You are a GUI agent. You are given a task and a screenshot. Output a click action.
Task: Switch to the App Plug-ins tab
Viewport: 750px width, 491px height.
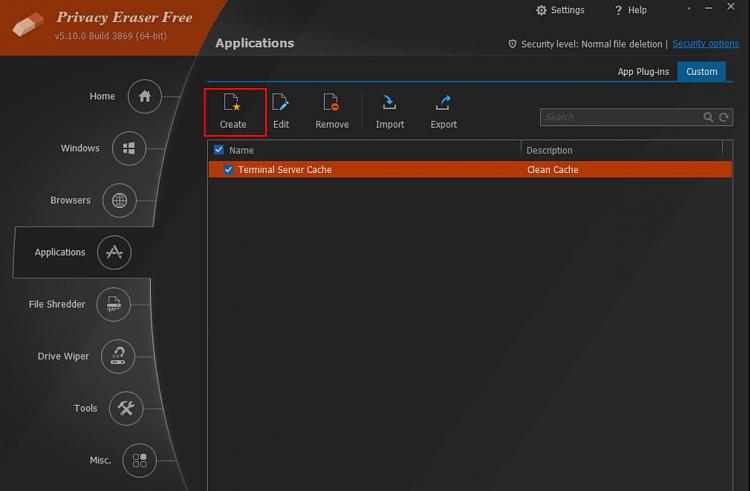643,72
